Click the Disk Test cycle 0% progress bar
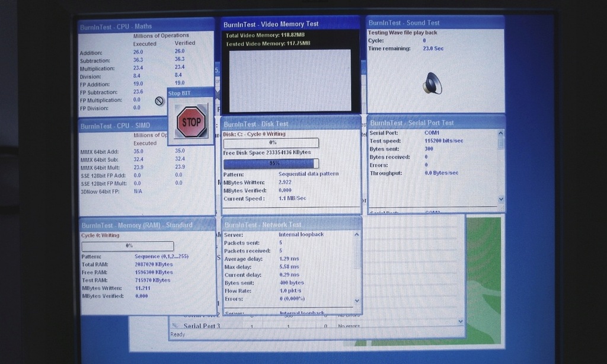The height and width of the screenshot is (364, 607). coord(271,143)
